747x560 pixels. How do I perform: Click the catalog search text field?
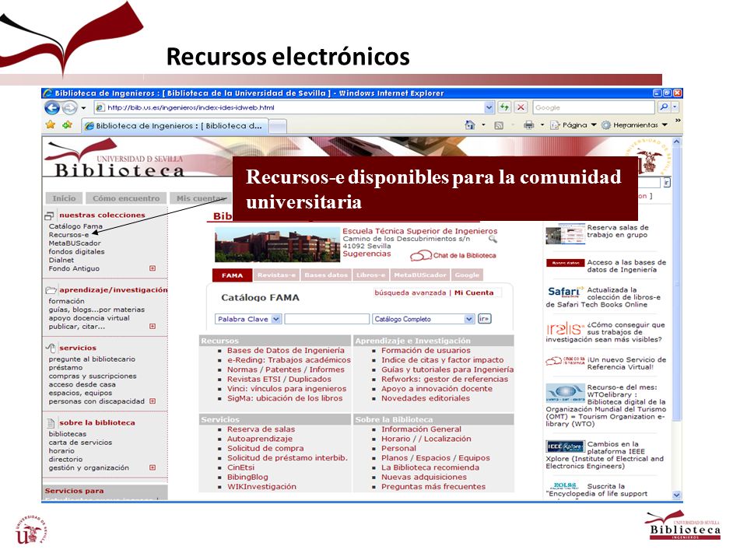(327, 319)
